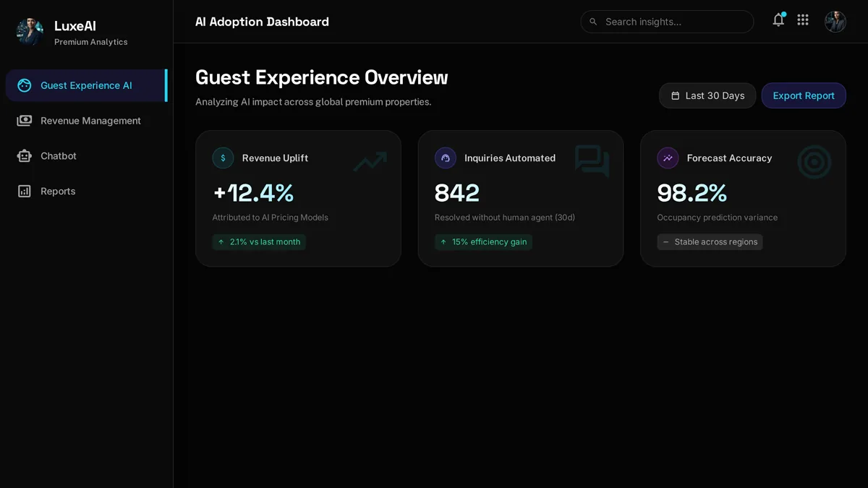Screen dimensions: 868x488
Task: Open the user profile avatar in header
Action: [x=835, y=22]
